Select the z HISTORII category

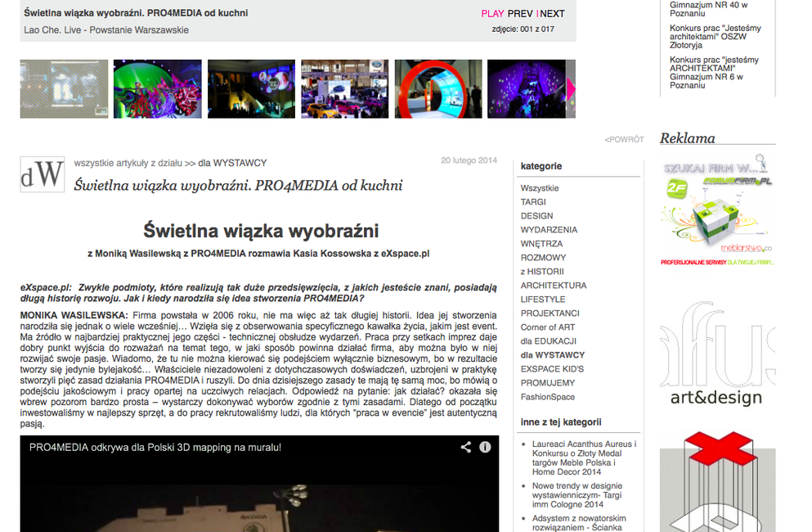(x=542, y=272)
